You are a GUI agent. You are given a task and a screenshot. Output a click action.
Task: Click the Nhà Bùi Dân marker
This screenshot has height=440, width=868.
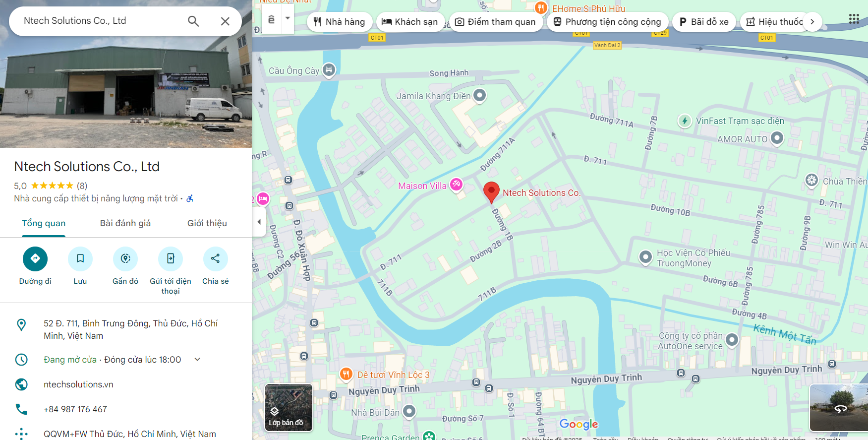409,411
